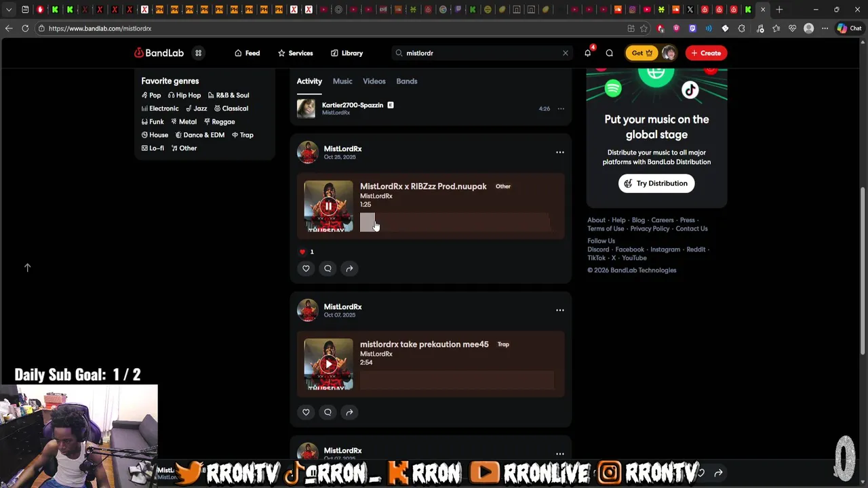Select the Lo-fi genre tag

coord(153,148)
